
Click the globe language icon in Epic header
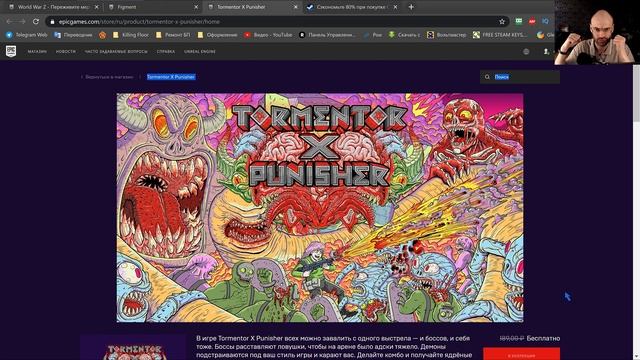(x=526, y=51)
